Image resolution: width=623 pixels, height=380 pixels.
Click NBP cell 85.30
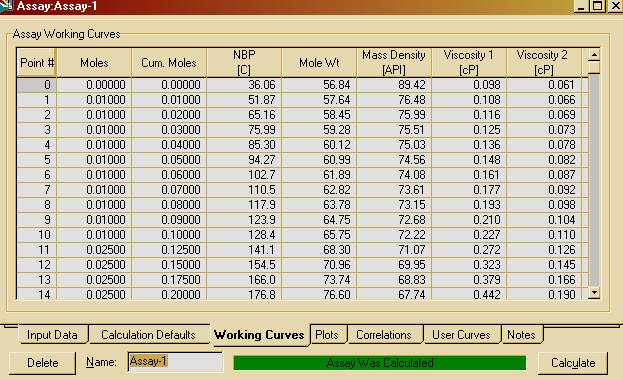pyautogui.click(x=244, y=145)
